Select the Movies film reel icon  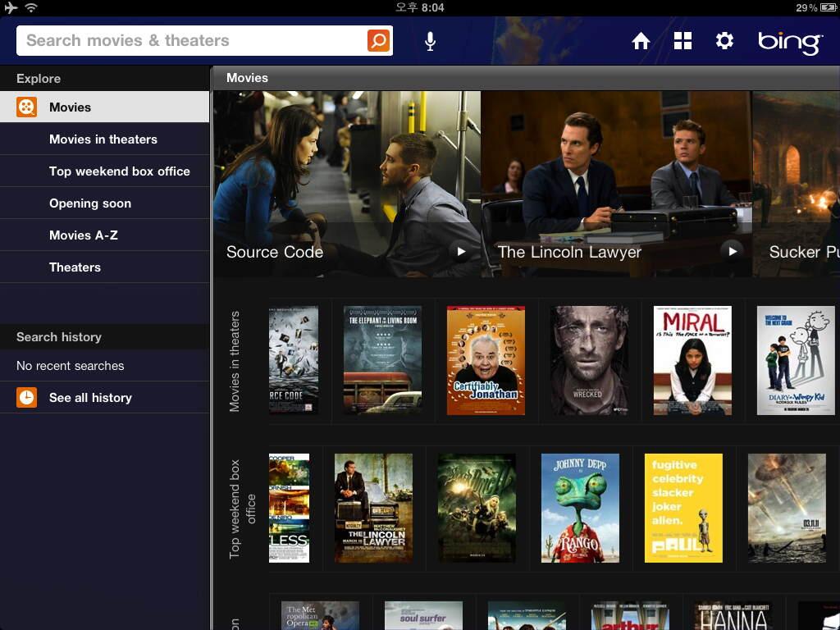[25, 107]
